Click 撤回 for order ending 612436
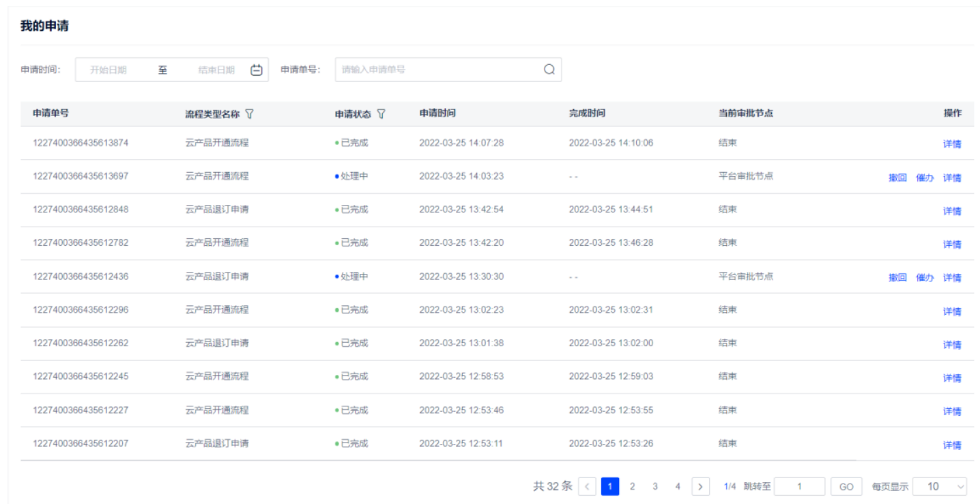This screenshot has width=980, height=504. (897, 277)
